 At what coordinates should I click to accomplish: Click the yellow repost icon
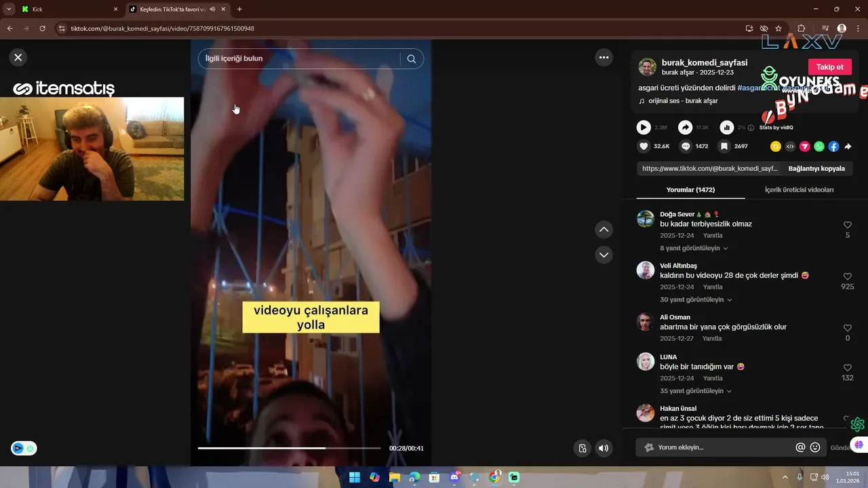coord(776,146)
